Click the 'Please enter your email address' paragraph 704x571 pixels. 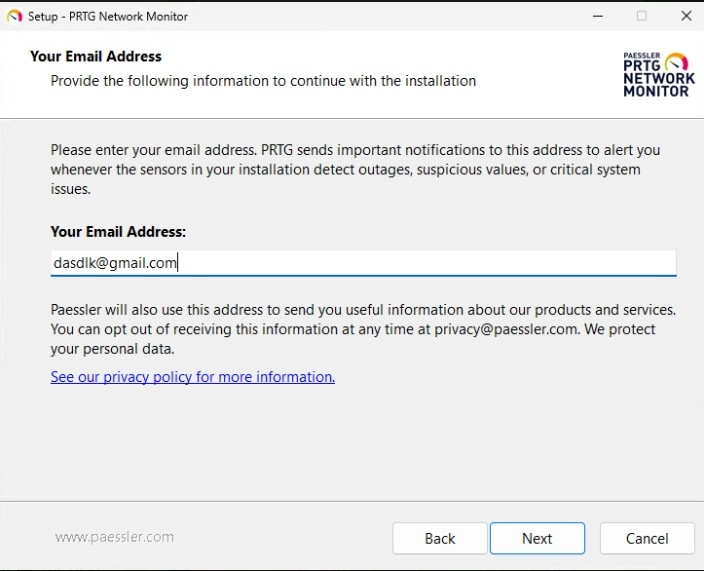click(x=355, y=169)
